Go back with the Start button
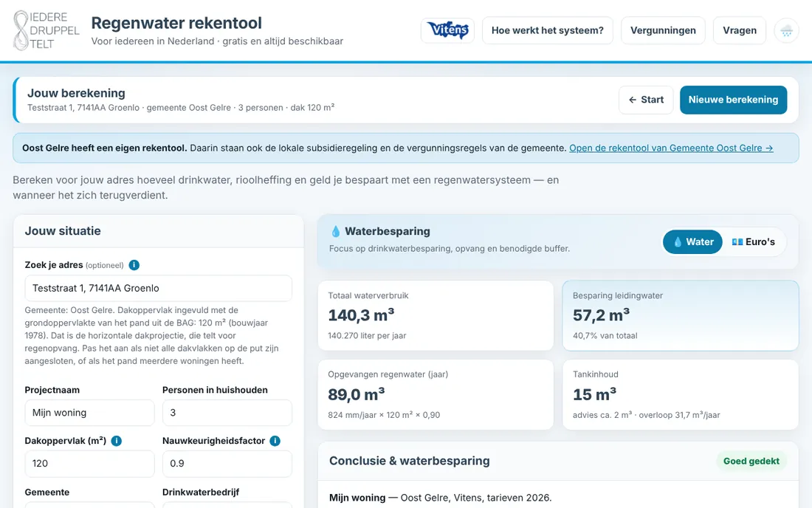 (646, 100)
